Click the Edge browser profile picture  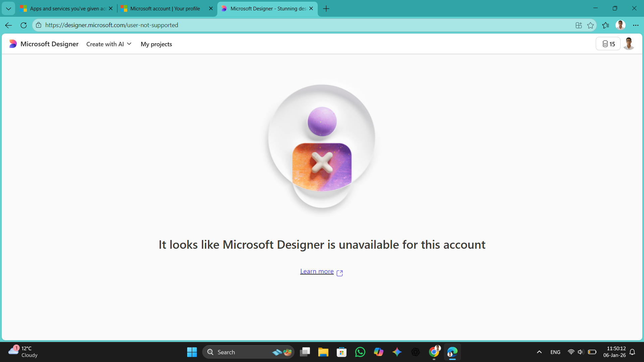click(620, 25)
